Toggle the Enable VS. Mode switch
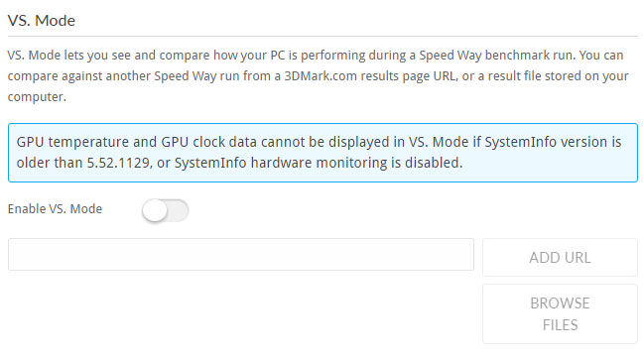644x362 pixels. (x=166, y=210)
